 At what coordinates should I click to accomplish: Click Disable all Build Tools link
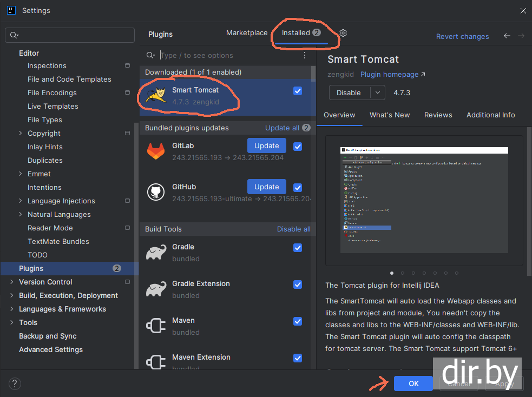point(293,229)
